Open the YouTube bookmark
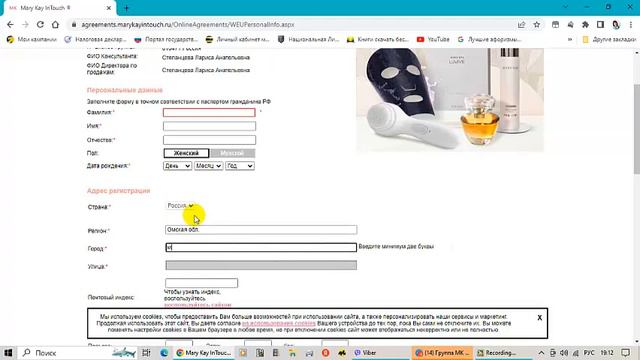The height and width of the screenshot is (360, 640). 433,40
